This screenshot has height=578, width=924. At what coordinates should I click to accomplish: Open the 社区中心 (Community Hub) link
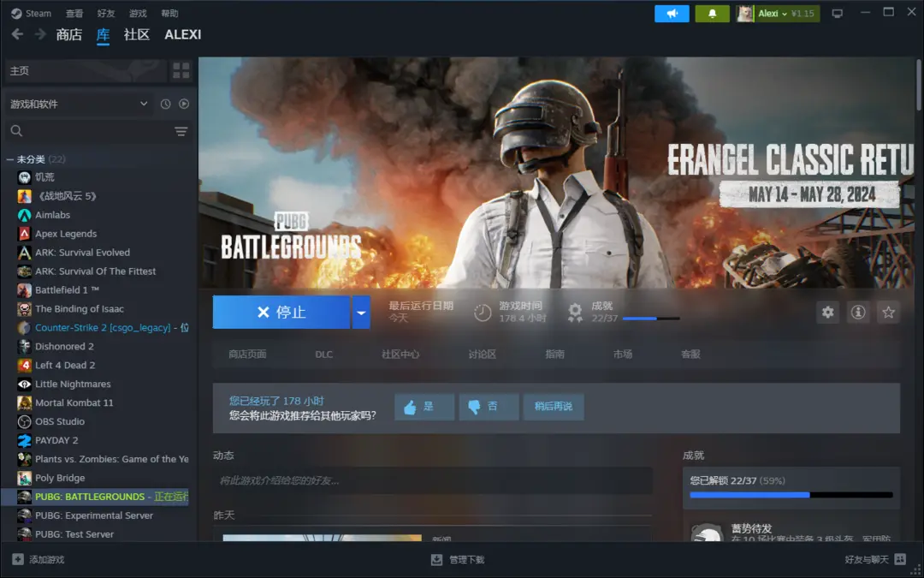pyautogui.click(x=400, y=354)
